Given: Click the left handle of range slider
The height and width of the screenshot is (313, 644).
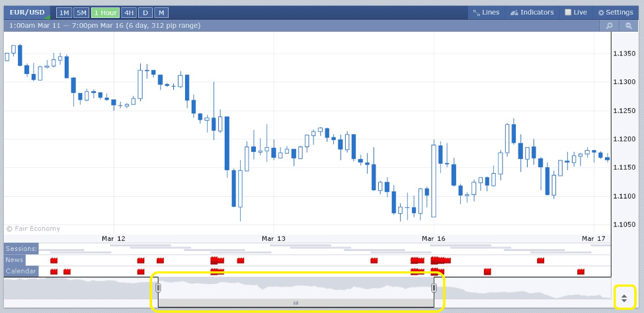Looking at the screenshot, I should 159,288.
